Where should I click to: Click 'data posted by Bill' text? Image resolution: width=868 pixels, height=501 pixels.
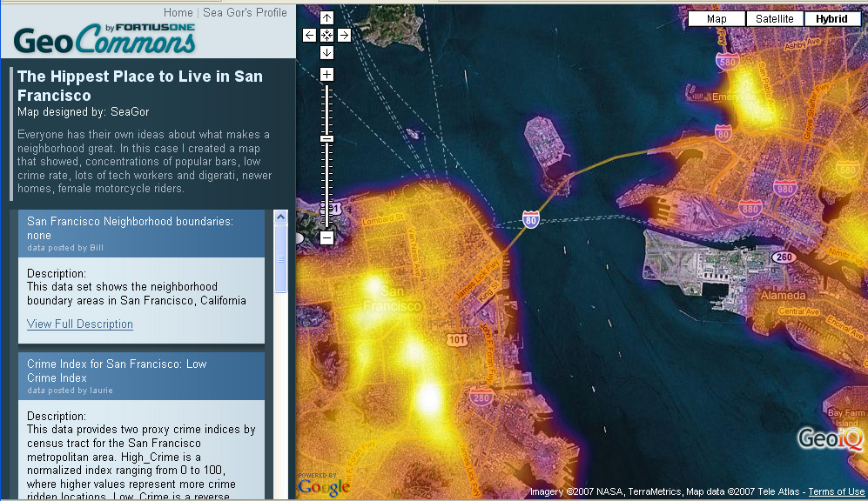65,248
